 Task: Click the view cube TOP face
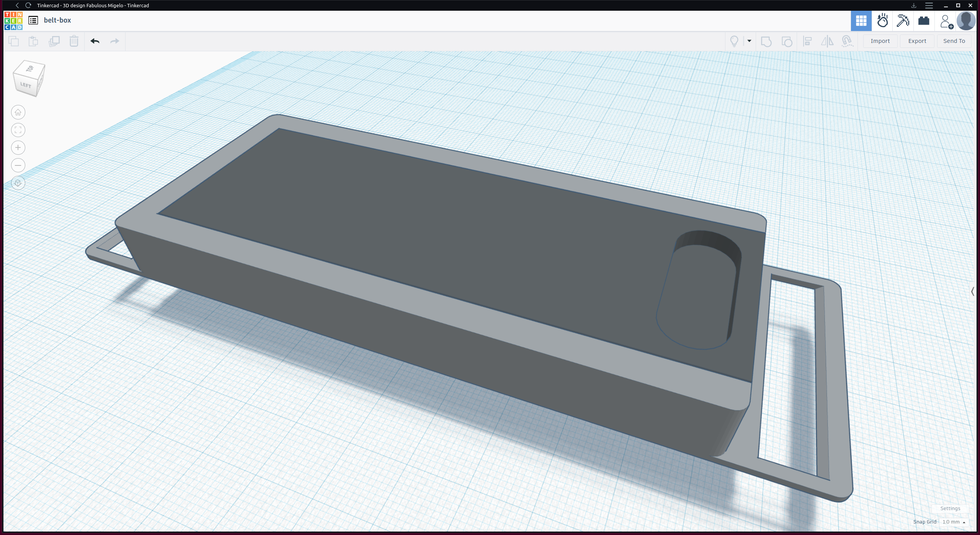(30, 69)
